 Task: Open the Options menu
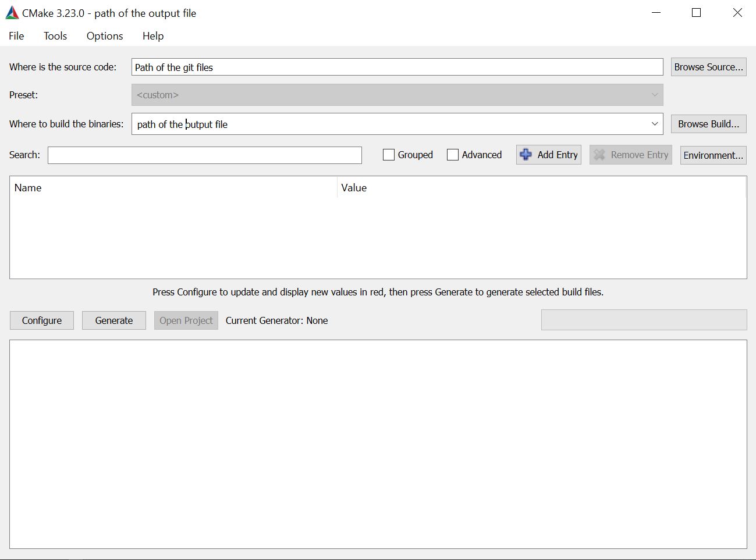(105, 36)
